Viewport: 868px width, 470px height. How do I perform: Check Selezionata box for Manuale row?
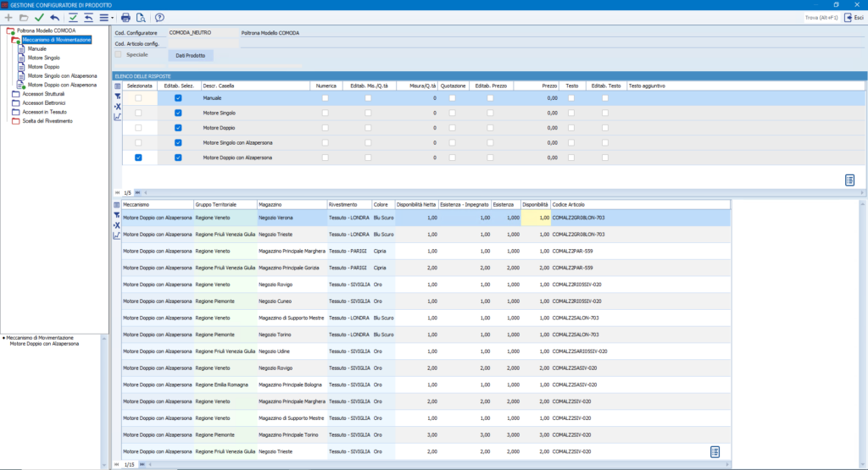(138, 98)
